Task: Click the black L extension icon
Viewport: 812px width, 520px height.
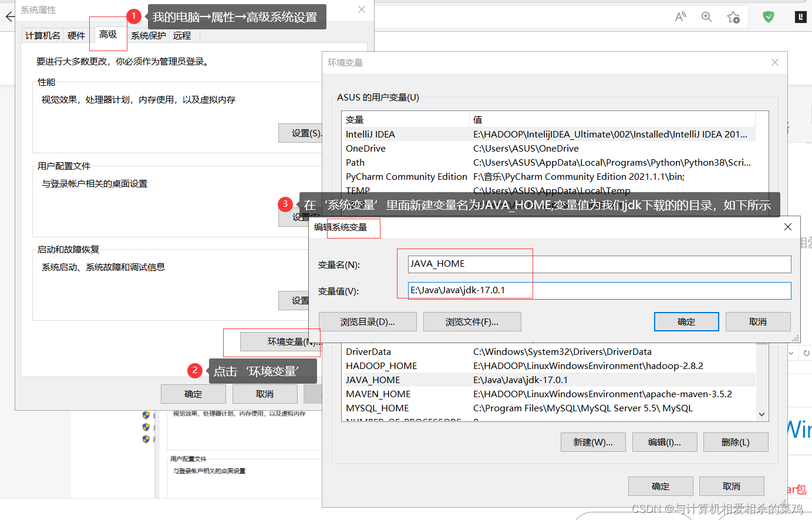Action: pyautogui.click(x=800, y=16)
